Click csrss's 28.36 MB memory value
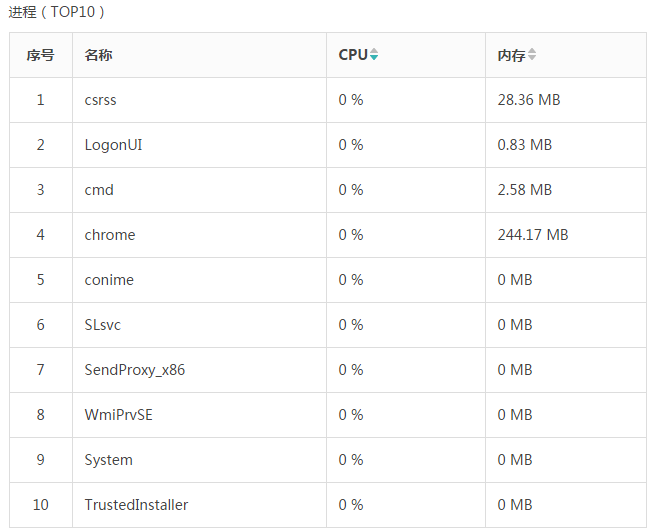Screen dimensions: 654x532 click(529, 100)
